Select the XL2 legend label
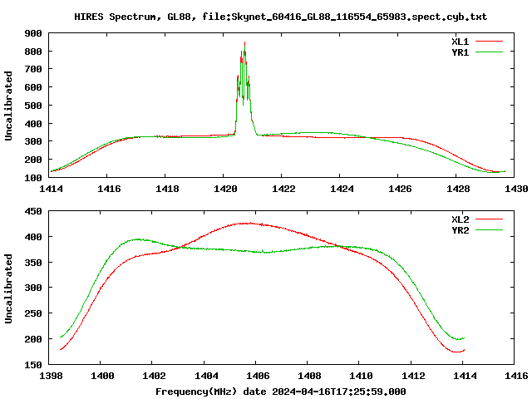This screenshot has width=532, height=399. click(x=460, y=219)
